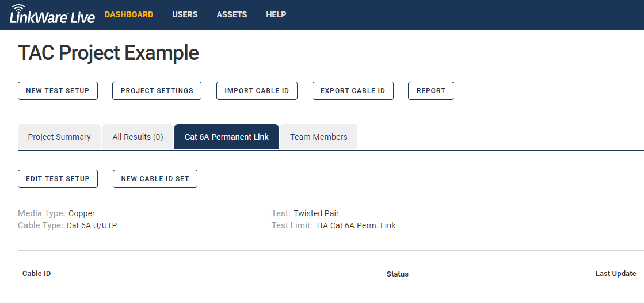Image resolution: width=644 pixels, height=303 pixels.
Task: Click Export Cable ID button
Action: [353, 91]
